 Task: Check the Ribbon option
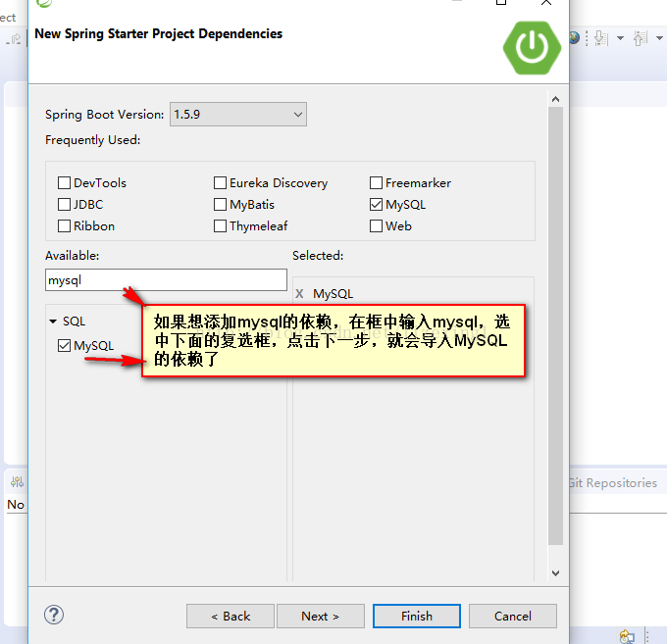click(x=64, y=225)
